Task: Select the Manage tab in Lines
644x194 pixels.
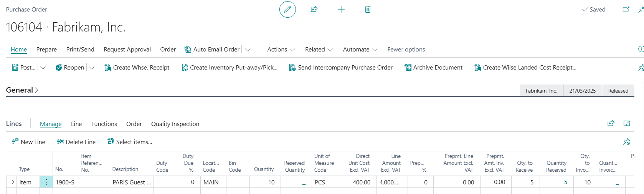Action: click(51, 124)
